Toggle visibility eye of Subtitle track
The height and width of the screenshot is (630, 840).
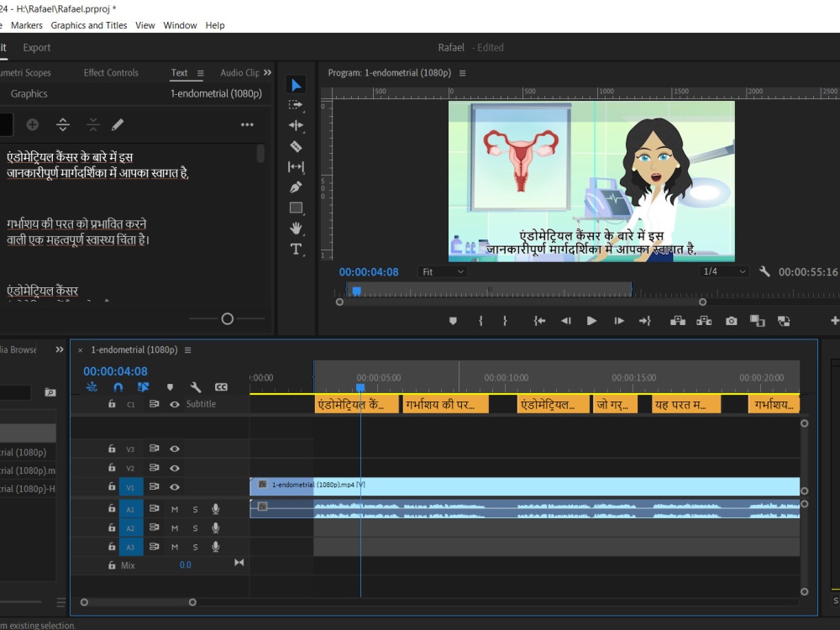tap(175, 404)
